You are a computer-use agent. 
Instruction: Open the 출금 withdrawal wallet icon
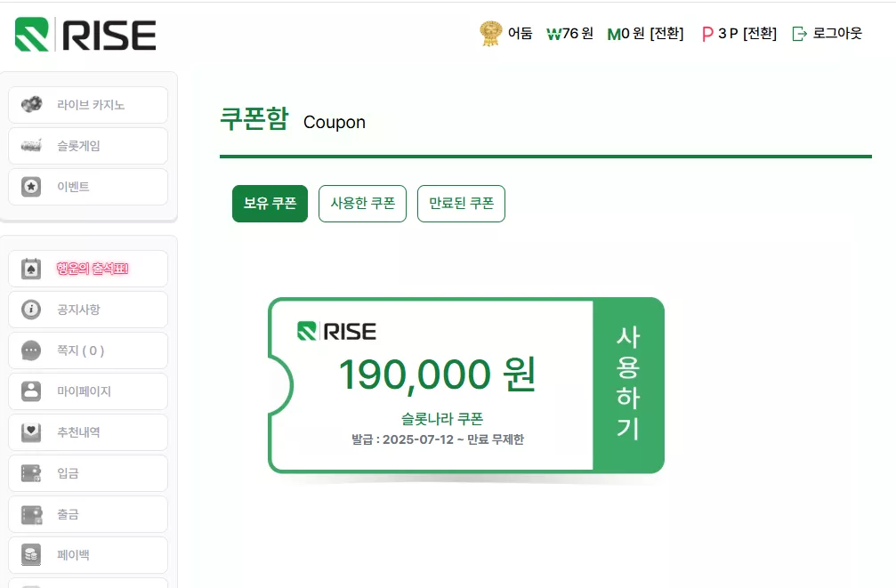31,514
